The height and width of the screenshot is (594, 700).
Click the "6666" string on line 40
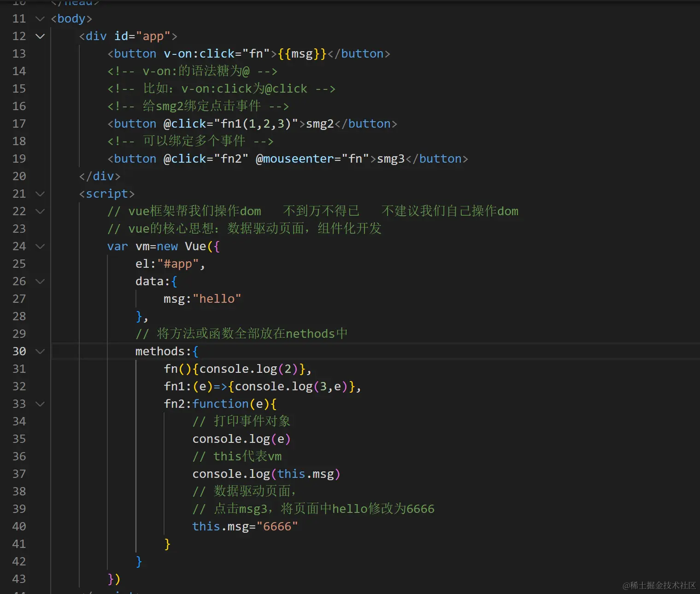coord(277,527)
